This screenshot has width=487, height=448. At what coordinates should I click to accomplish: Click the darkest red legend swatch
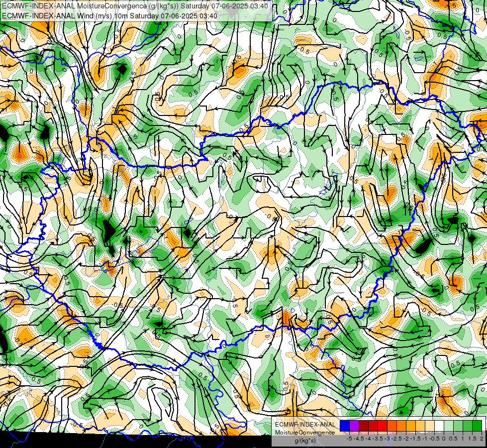point(364,426)
